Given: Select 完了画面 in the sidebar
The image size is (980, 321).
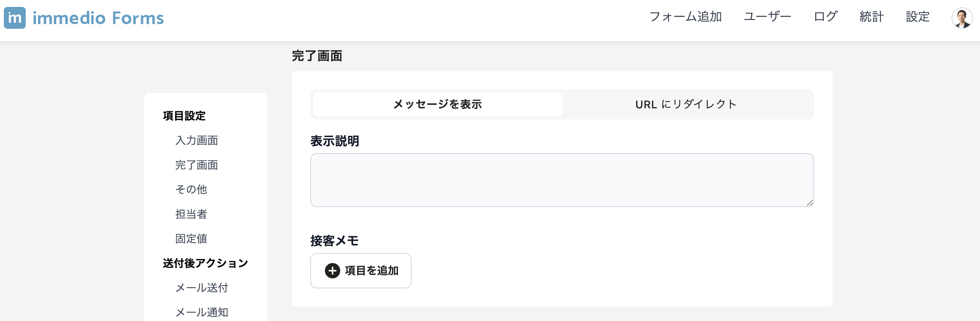Looking at the screenshot, I should click(x=197, y=165).
